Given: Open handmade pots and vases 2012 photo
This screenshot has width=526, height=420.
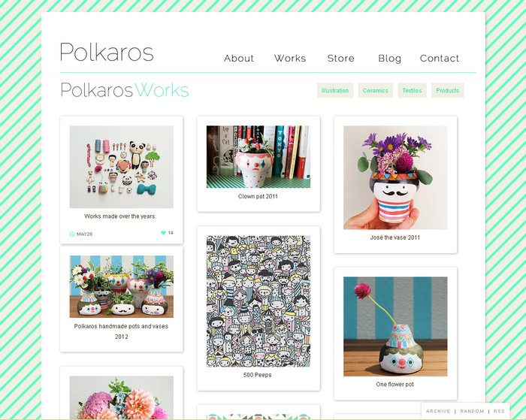Looking at the screenshot, I should pos(122,286).
